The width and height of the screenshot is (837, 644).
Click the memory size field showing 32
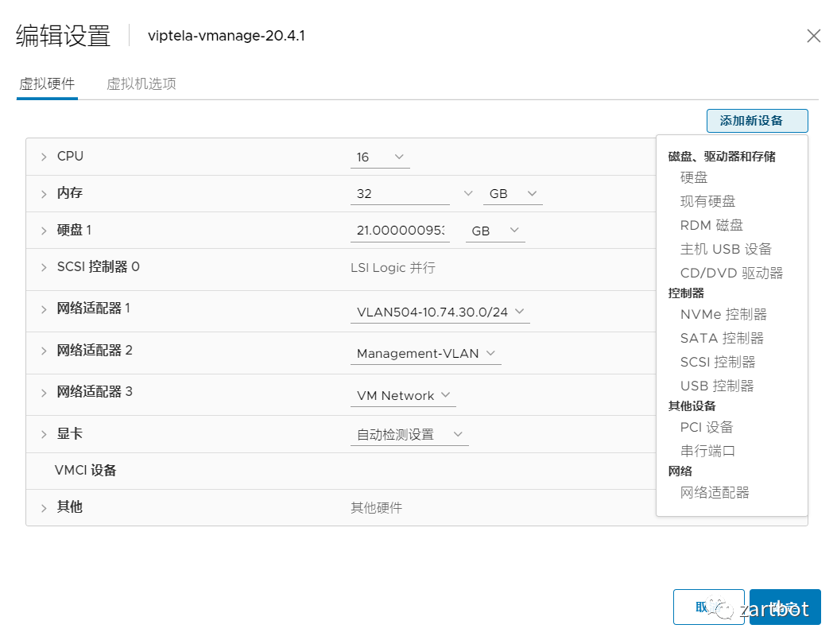click(x=400, y=194)
